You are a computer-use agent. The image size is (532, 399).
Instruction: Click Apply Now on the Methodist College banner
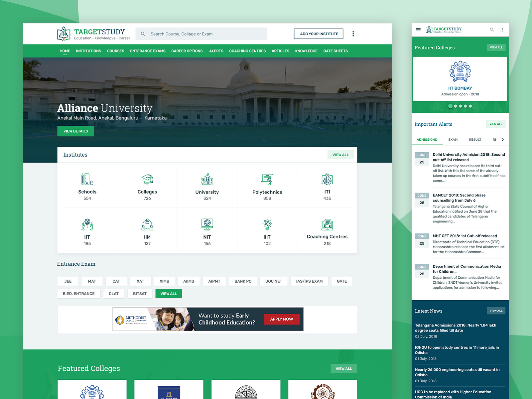[281, 319]
